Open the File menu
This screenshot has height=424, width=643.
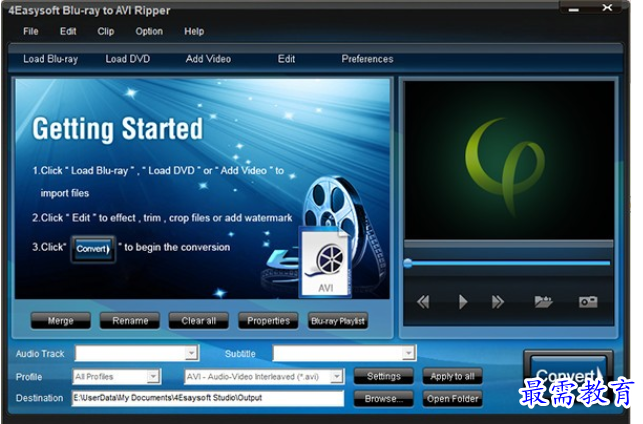[x=31, y=32]
